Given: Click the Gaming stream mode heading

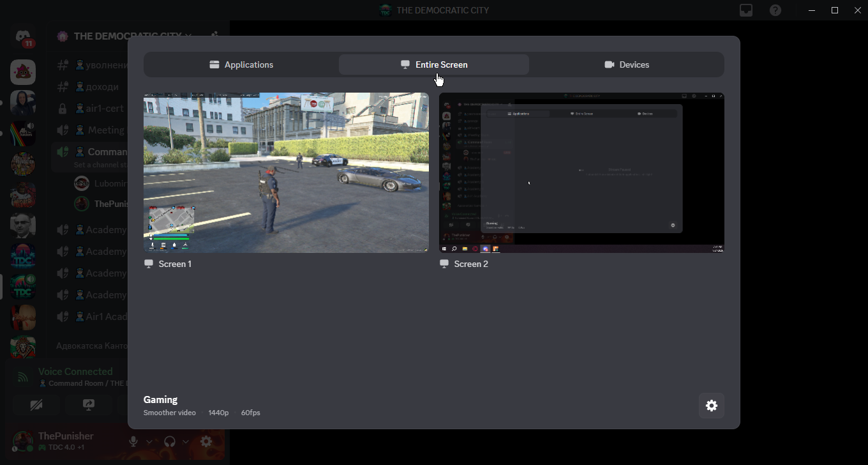Looking at the screenshot, I should pyautogui.click(x=160, y=400).
